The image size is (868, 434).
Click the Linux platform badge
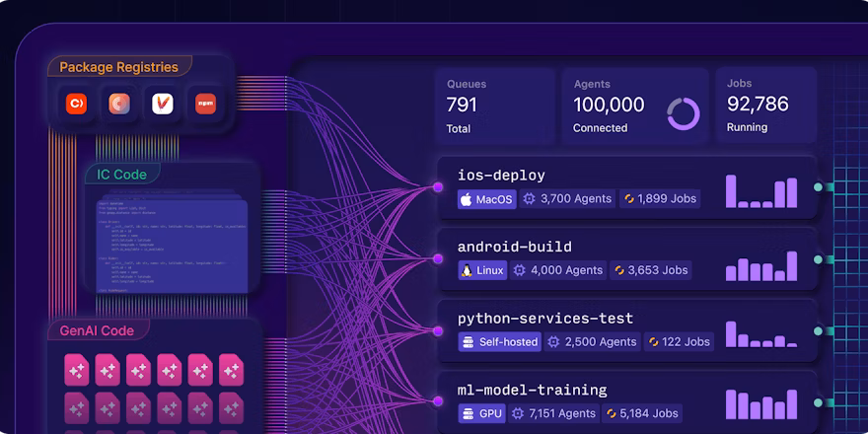click(482, 270)
